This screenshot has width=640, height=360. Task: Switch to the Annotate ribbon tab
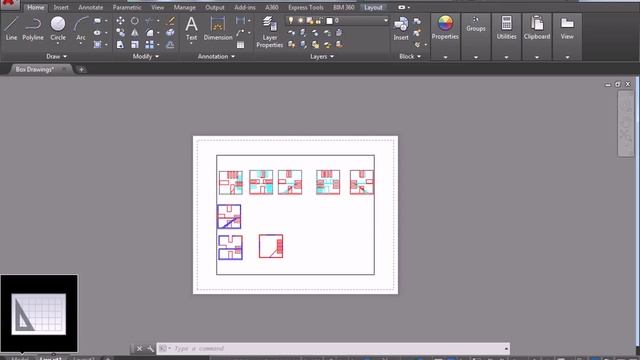click(x=91, y=7)
